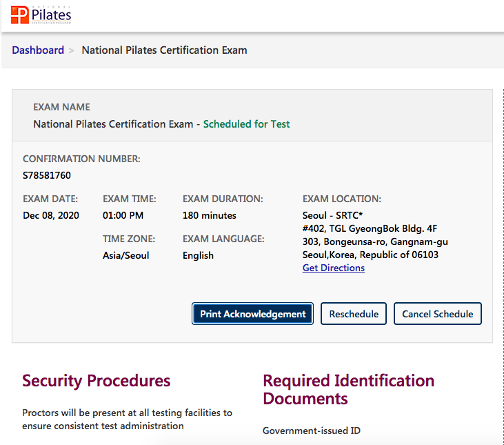
Task: Select the confirmation number S78581760
Action: (47, 175)
